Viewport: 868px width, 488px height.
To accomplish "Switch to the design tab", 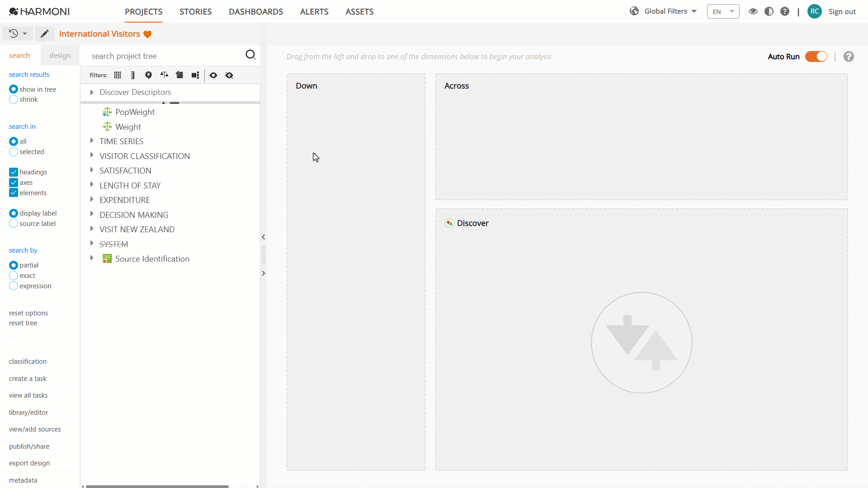I will [60, 56].
